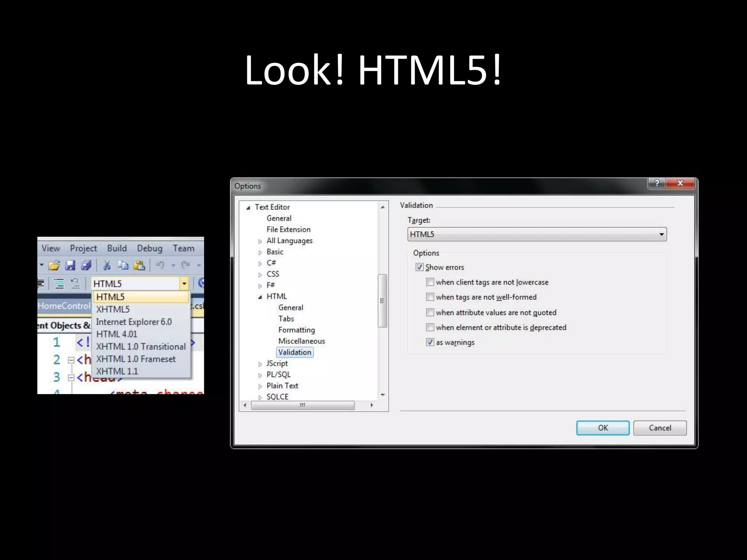Open the Build menu
747x560 pixels.
pyautogui.click(x=117, y=248)
